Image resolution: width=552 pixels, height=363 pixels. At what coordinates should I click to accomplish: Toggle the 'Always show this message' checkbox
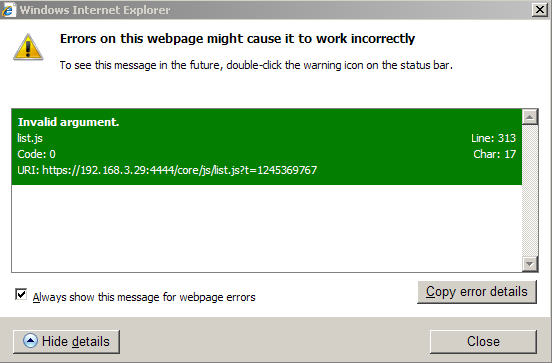pyautogui.click(x=21, y=294)
